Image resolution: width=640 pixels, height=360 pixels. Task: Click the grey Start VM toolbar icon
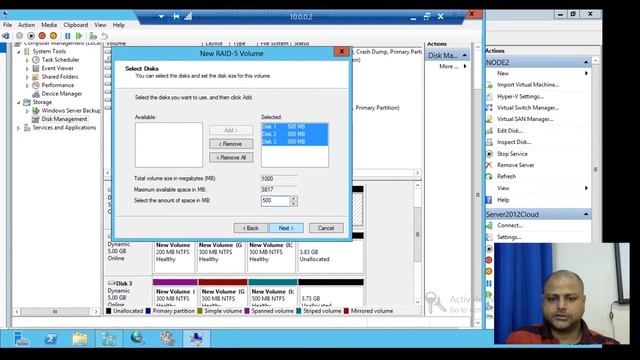19,36
